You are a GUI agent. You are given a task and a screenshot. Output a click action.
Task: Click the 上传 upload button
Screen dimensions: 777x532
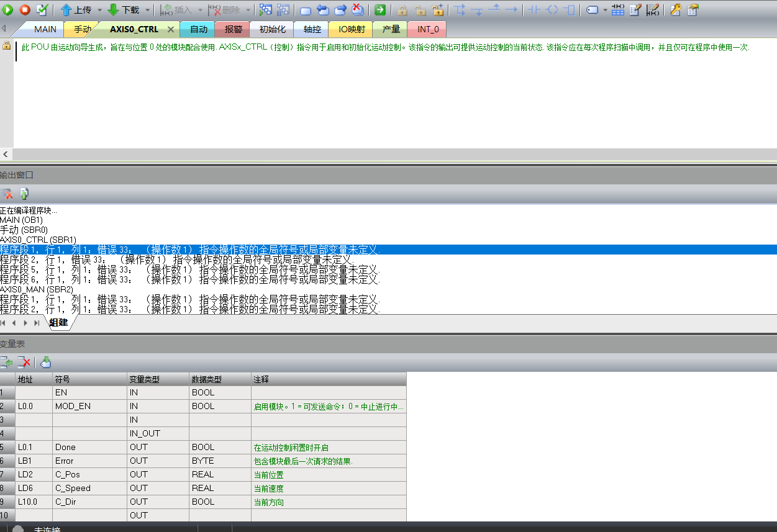(76, 10)
